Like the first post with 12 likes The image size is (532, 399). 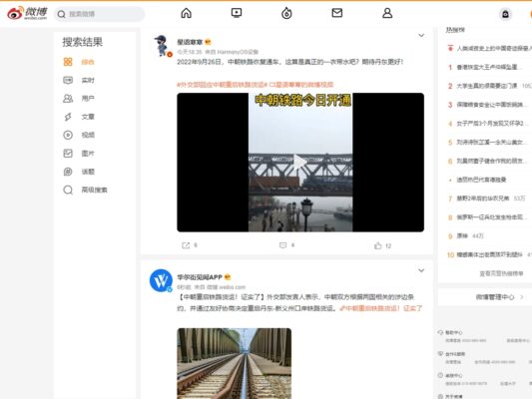[382, 245]
